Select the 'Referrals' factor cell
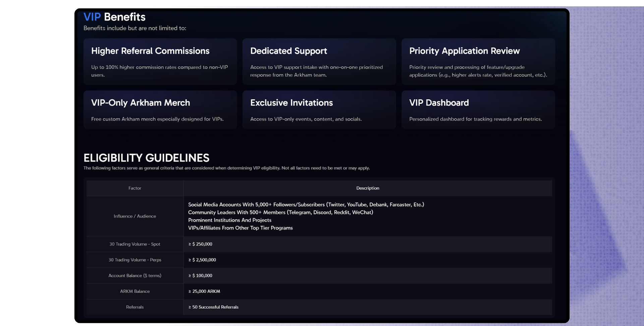The width and height of the screenshot is (644, 326). [x=135, y=307]
